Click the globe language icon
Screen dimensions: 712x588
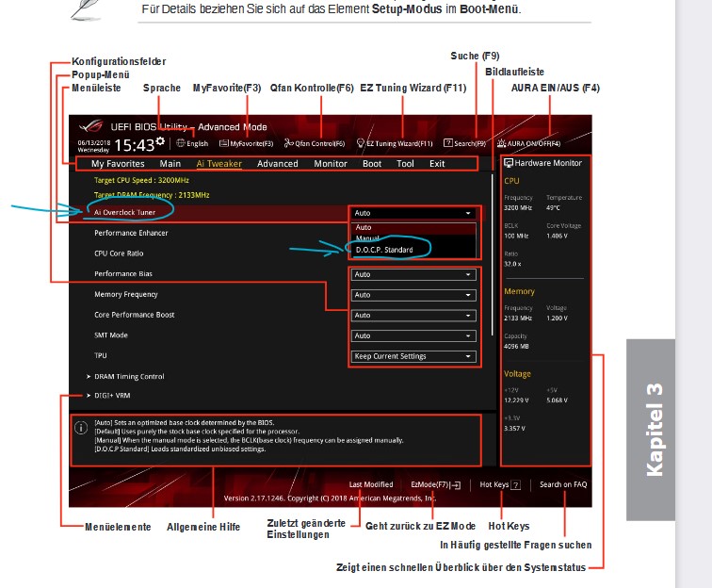181,143
